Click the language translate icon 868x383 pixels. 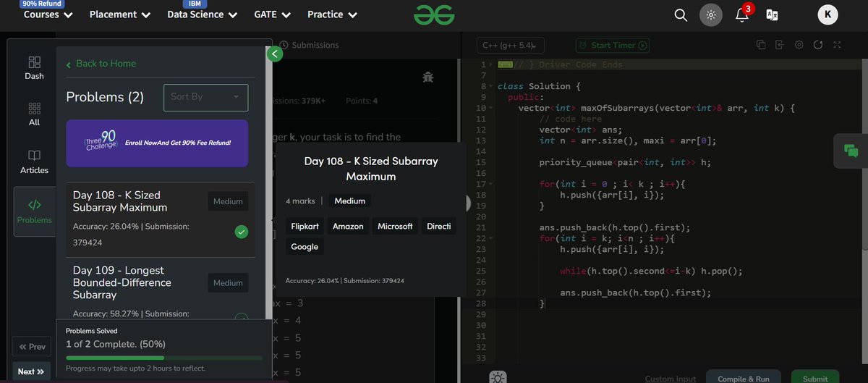point(772,14)
